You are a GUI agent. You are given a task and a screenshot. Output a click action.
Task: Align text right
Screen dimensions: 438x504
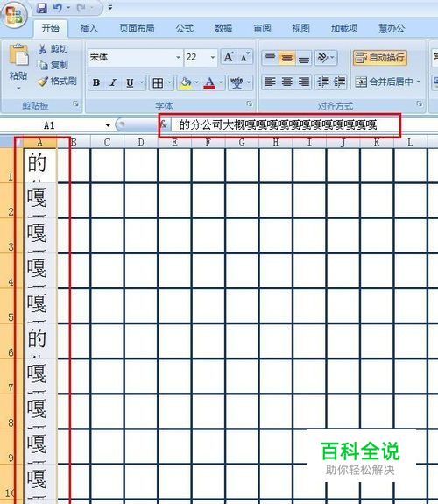303,82
